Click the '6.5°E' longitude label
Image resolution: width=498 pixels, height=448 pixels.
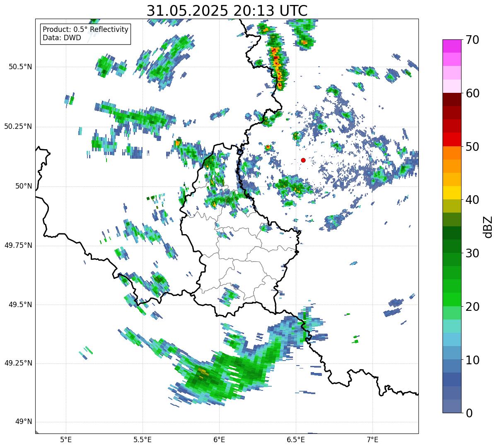(x=296, y=439)
